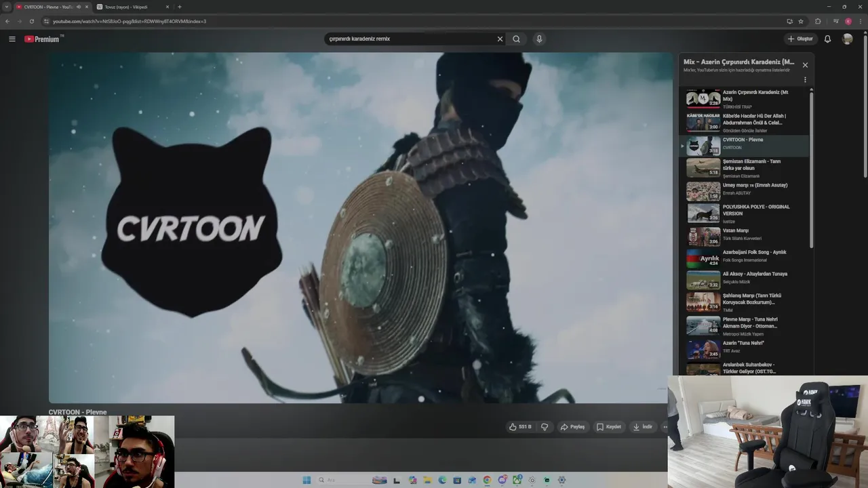868x488 pixels.
Task: Start voice search with the microphone
Action: [x=539, y=39]
